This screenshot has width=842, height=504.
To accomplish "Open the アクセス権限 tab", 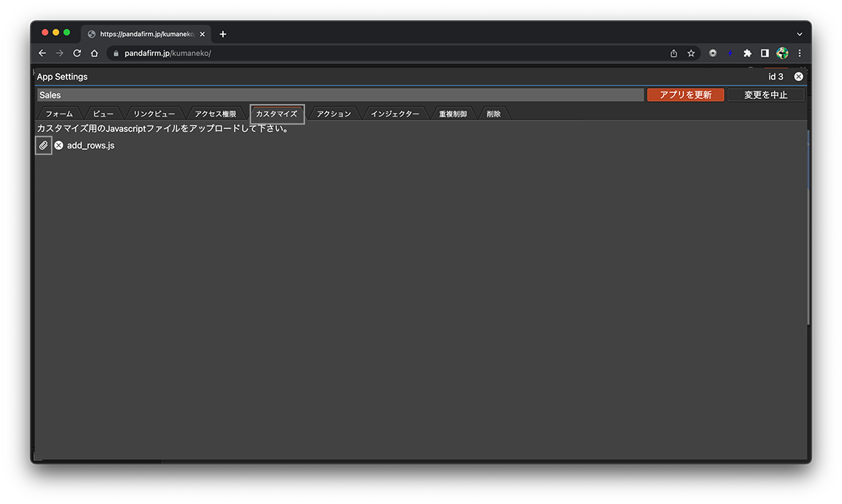I will click(x=215, y=114).
